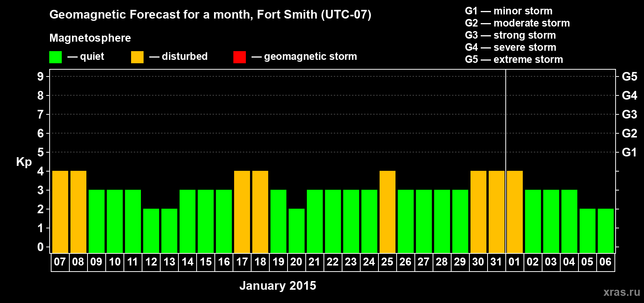Screen dimensions: 644x303
Task: Click the 'quiet' legend label text
Action: [92, 57]
